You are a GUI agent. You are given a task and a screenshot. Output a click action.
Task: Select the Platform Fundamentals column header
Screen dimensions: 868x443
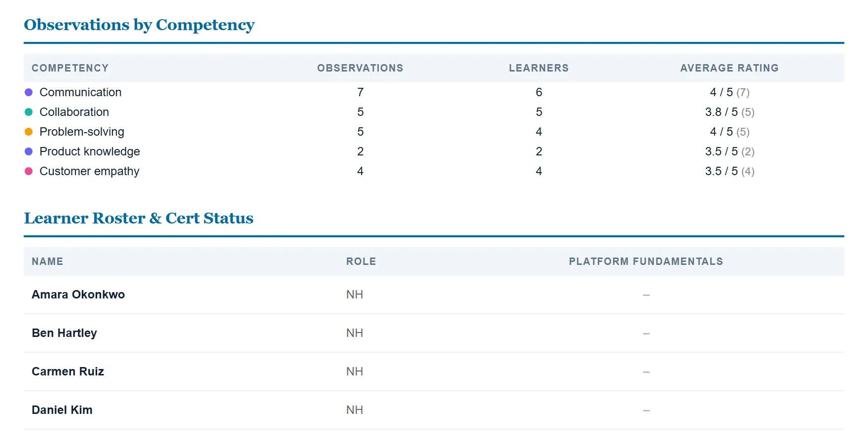[x=646, y=261]
